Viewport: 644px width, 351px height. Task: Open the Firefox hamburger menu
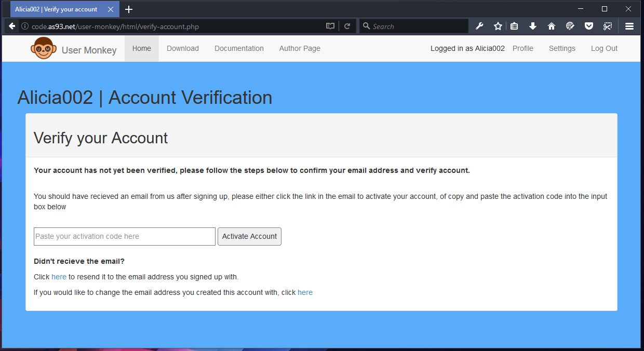[x=629, y=26]
